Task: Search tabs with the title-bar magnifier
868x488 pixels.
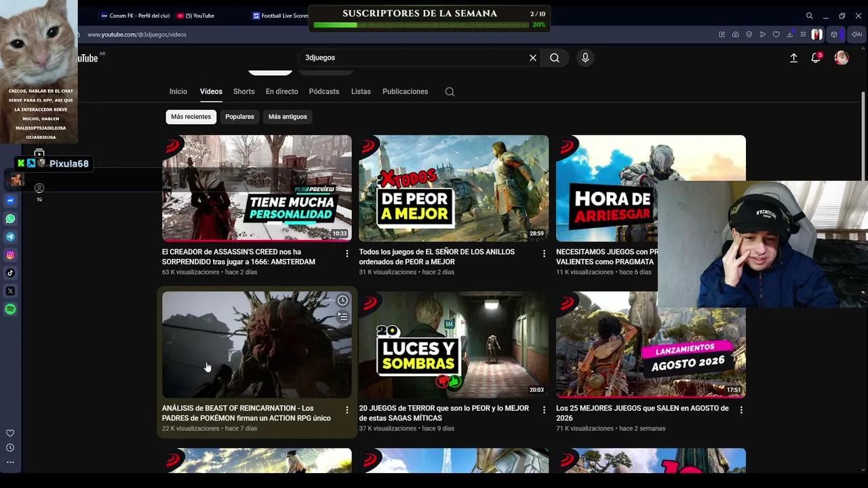Action: (x=809, y=16)
